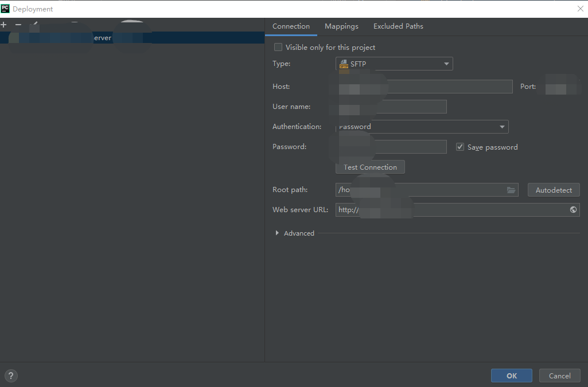
Task: Open the Excluded Paths tab
Action: point(398,26)
